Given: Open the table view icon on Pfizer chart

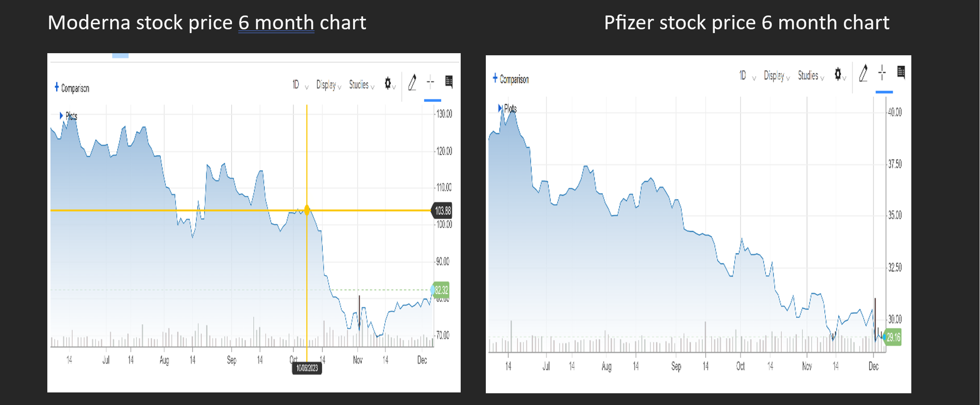Looking at the screenshot, I should pyautogui.click(x=901, y=72).
